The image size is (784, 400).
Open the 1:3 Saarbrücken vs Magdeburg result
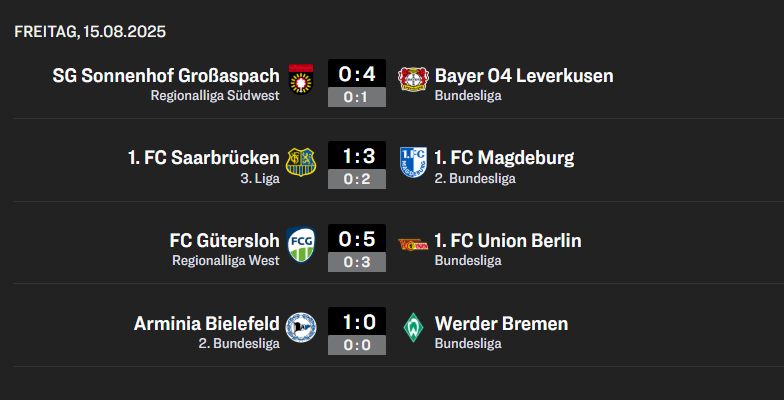357,157
